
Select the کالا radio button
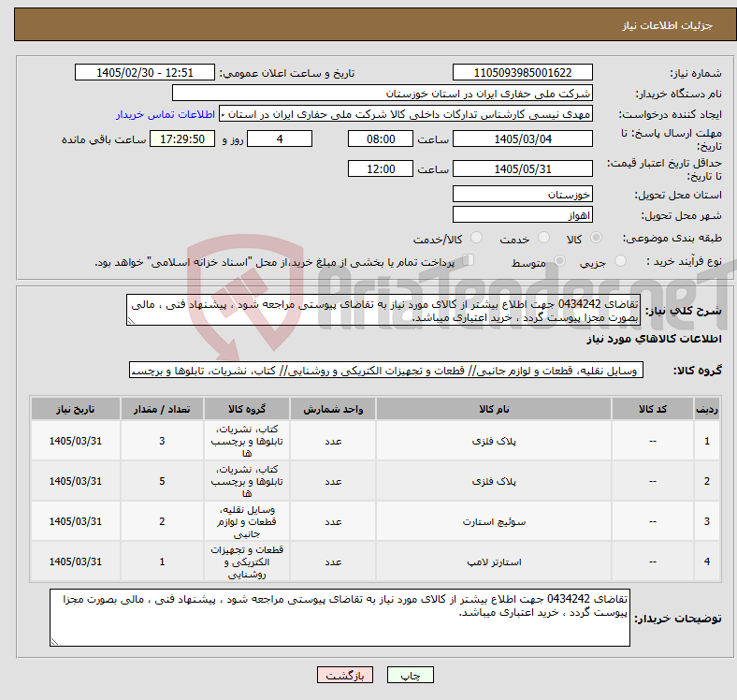pyautogui.click(x=596, y=238)
